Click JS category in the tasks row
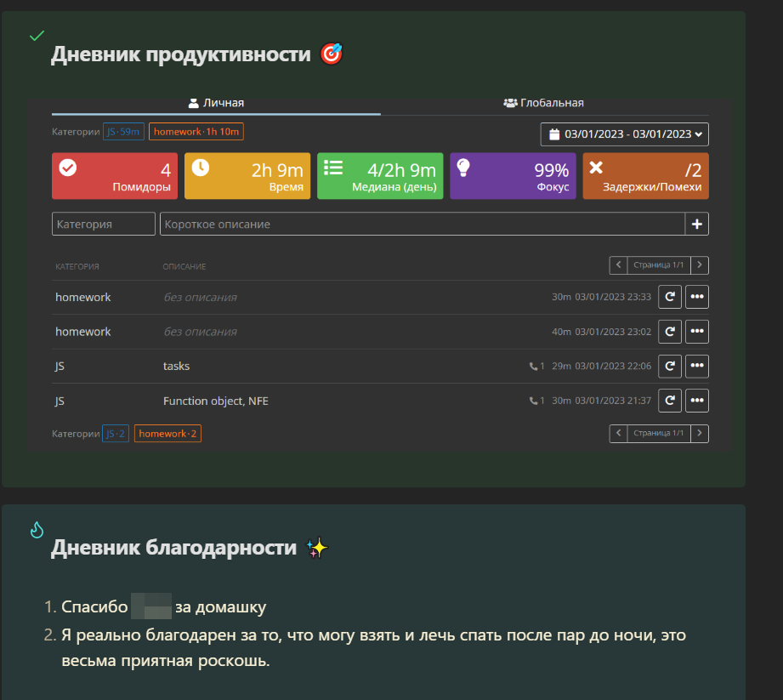Viewport: 783px width, 700px height. pos(60,367)
